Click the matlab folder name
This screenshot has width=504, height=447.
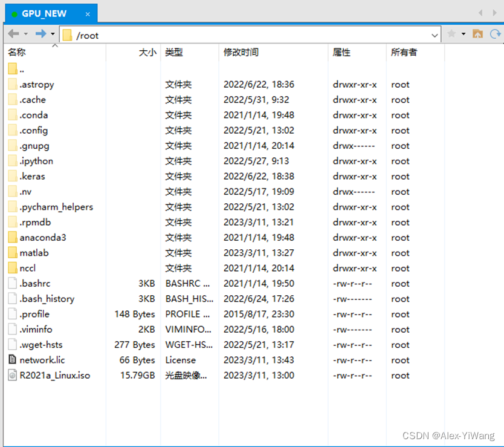[34, 253]
